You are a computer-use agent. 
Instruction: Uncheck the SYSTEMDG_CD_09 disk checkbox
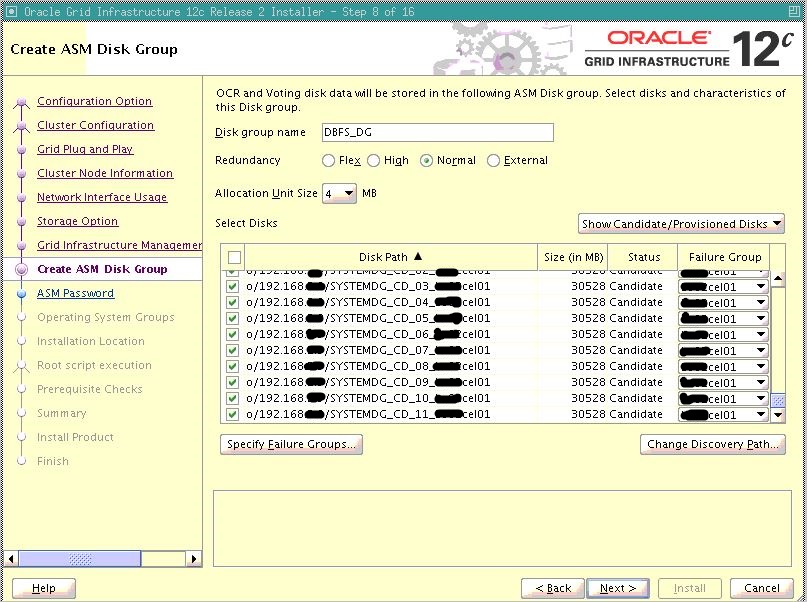tap(233, 382)
